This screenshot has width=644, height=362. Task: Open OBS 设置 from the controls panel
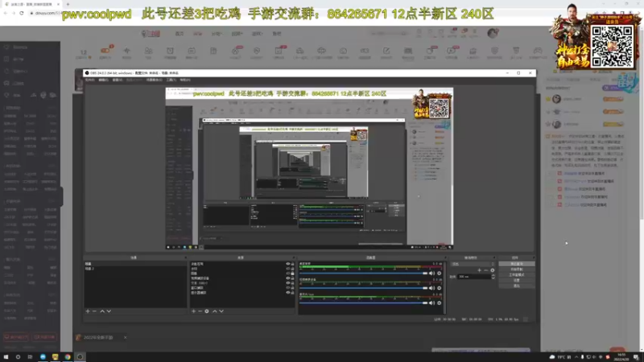pos(517,280)
